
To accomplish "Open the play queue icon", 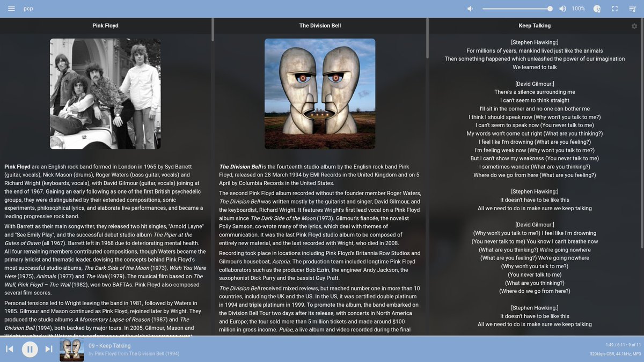I will 633,9.
